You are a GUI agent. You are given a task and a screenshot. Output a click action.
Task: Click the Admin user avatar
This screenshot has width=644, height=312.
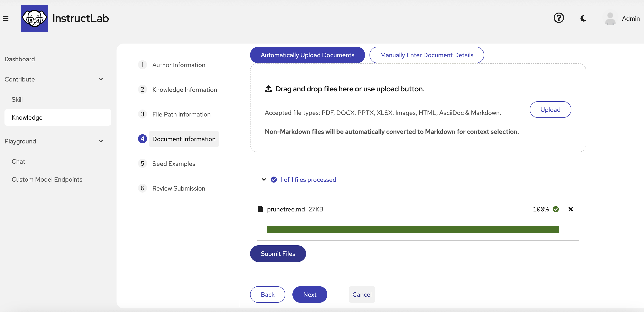coord(610,18)
